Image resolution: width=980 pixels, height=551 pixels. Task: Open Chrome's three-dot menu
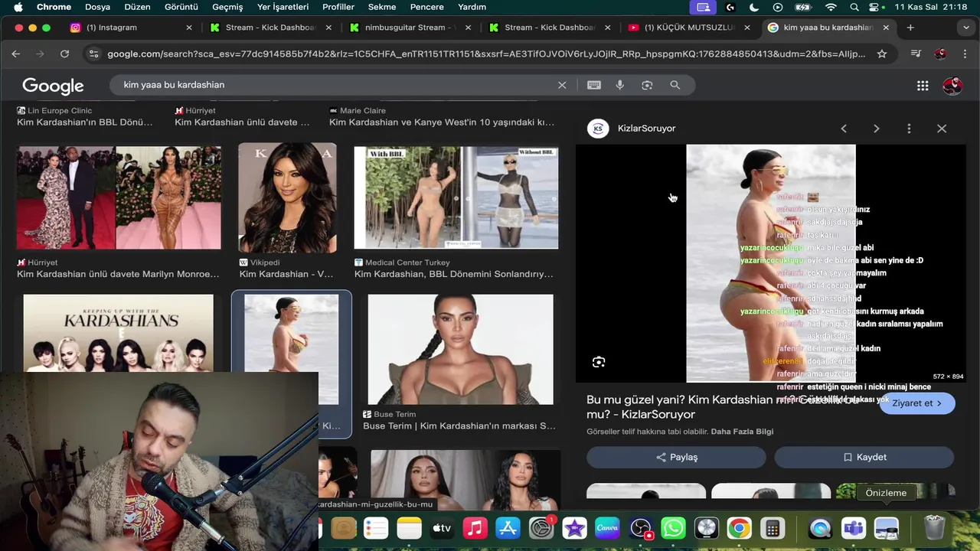click(x=965, y=54)
